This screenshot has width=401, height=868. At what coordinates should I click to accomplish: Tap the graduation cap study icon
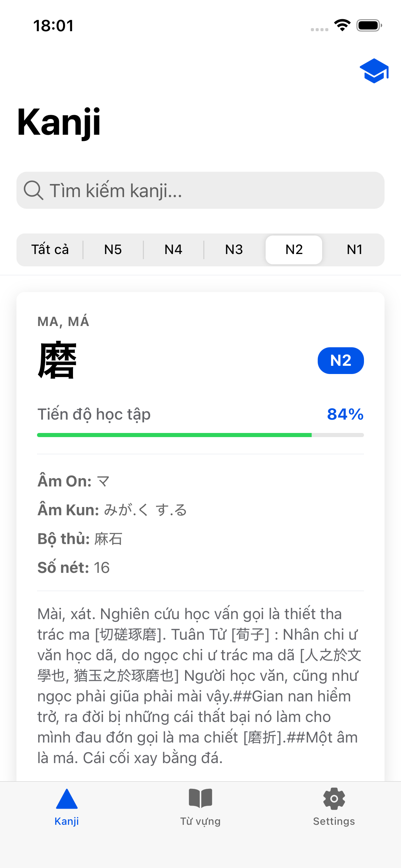[374, 71]
